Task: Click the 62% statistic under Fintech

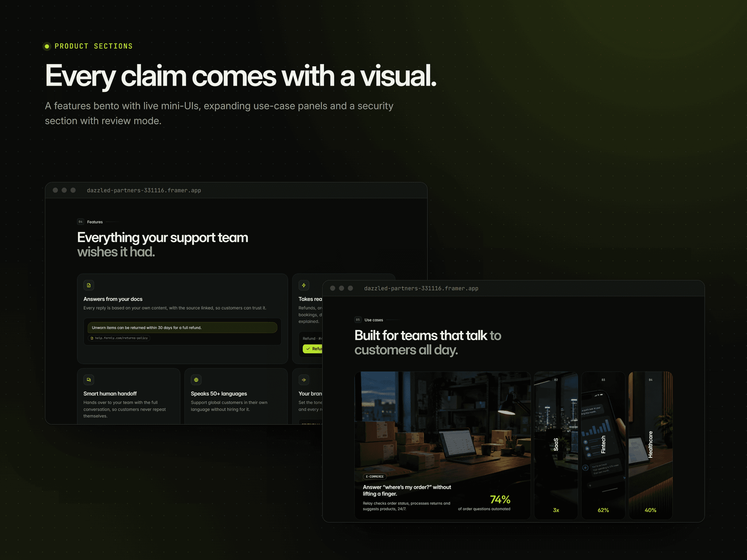Action: click(x=603, y=510)
